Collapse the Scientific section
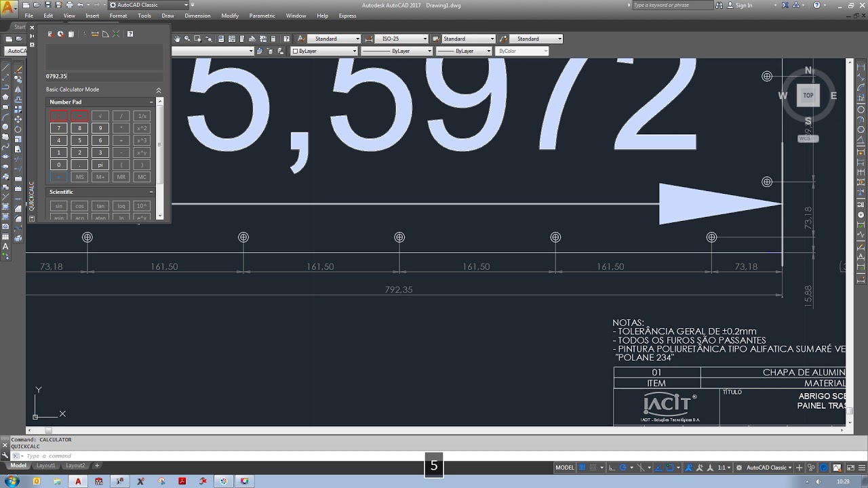Screen dimensions: 868x488 pos(151,192)
